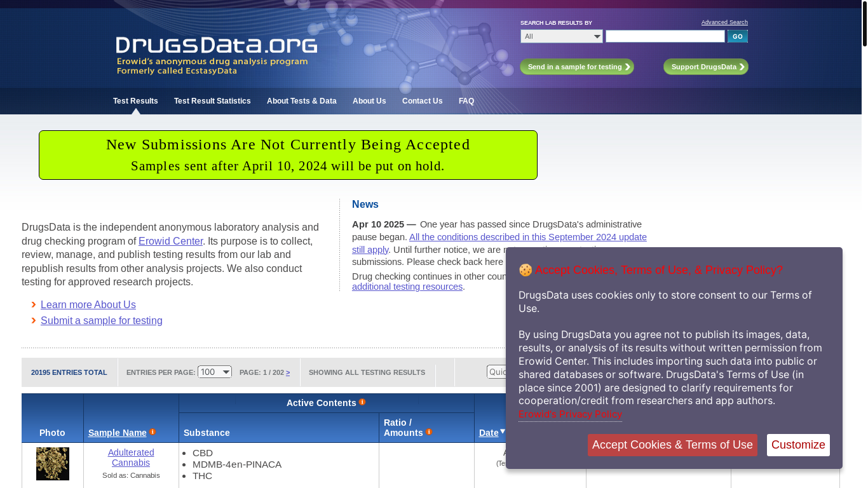This screenshot has width=868, height=488.
Task: Click the THC substance entry
Action: [202, 476]
